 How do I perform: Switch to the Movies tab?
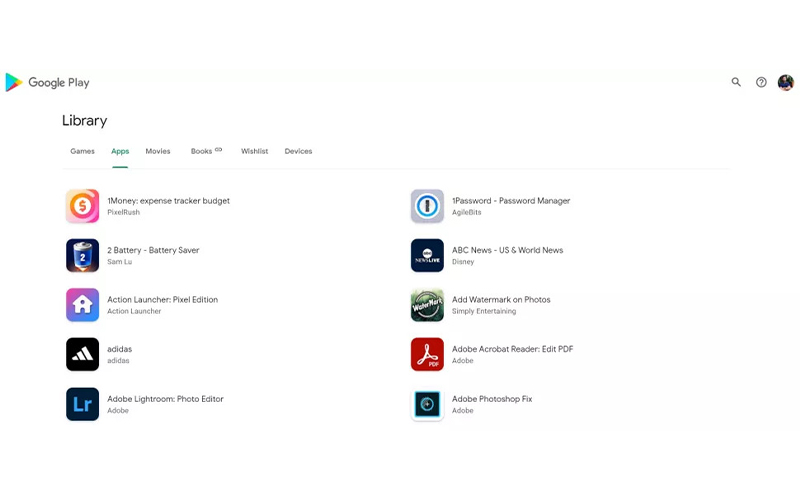pos(158,151)
